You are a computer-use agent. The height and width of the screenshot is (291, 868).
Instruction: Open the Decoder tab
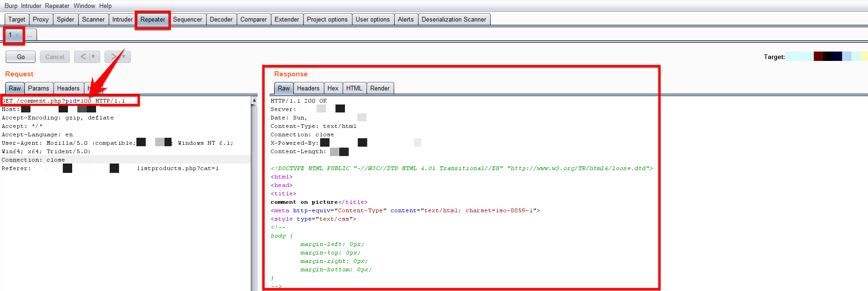click(221, 19)
